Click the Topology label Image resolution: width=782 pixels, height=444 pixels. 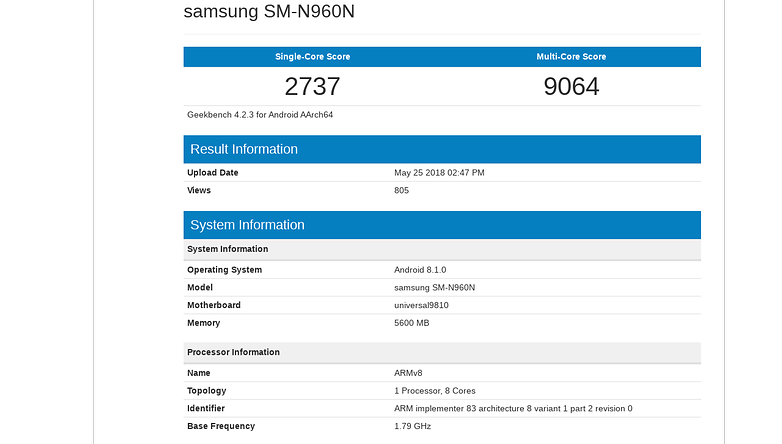pos(206,391)
